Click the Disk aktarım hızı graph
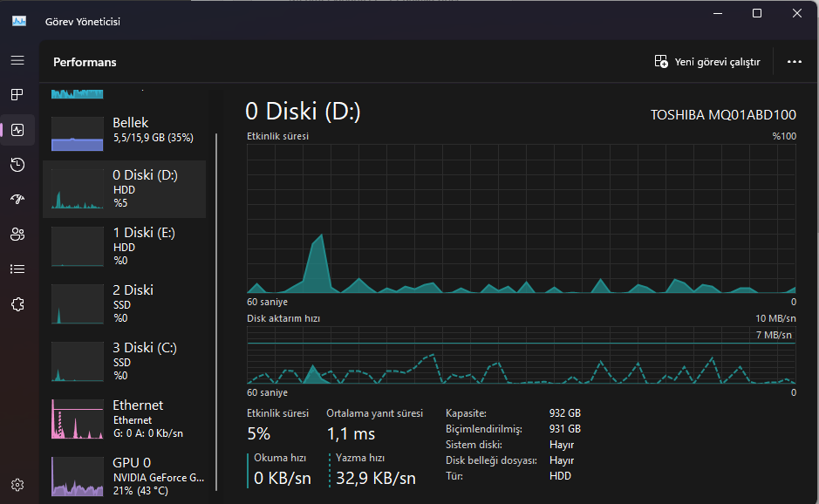 coord(522,355)
